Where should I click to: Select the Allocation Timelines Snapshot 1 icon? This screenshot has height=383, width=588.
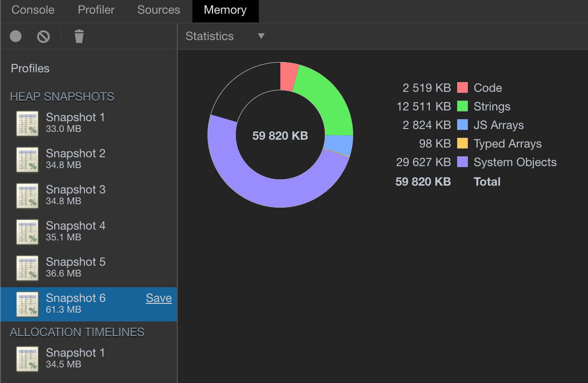tap(27, 358)
